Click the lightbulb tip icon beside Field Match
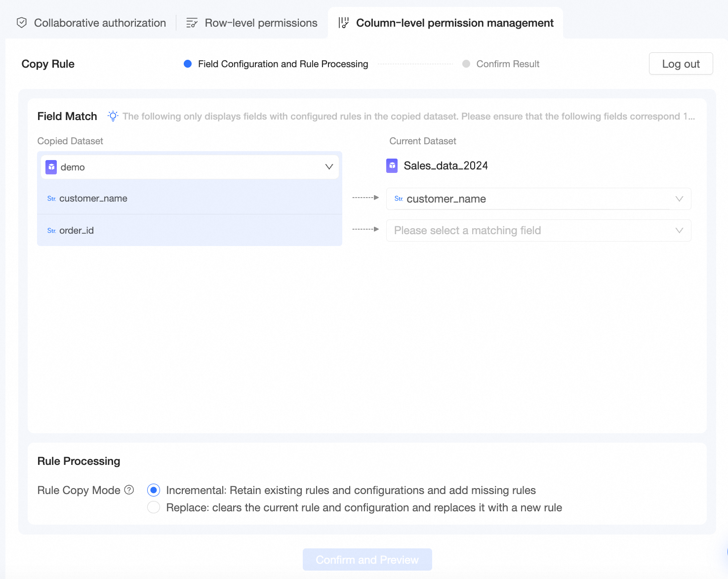The height and width of the screenshot is (579, 728). pyautogui.click(x=113, y=116)
